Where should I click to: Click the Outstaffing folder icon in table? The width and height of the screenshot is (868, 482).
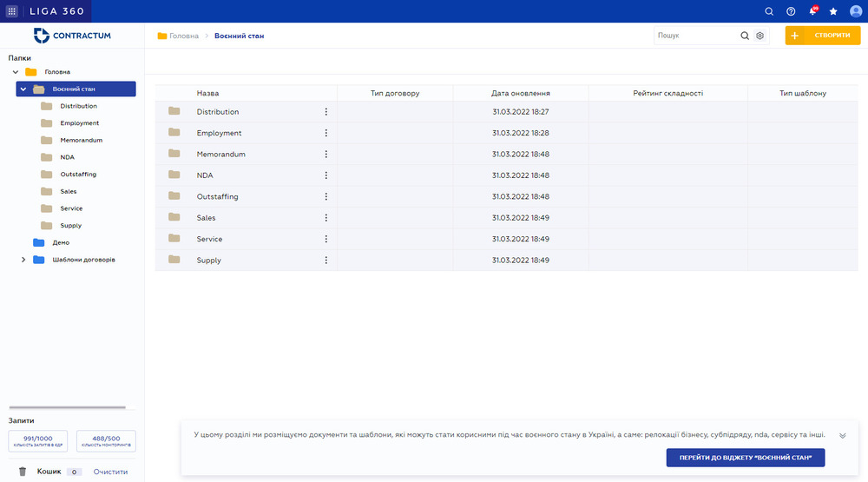tap(174, 195)
